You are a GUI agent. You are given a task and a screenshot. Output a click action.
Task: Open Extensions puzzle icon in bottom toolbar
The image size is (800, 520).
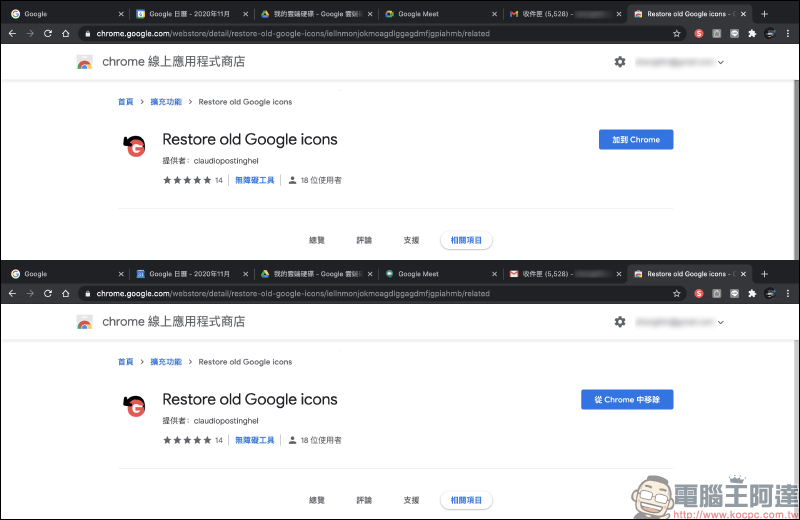click(752, 293)
